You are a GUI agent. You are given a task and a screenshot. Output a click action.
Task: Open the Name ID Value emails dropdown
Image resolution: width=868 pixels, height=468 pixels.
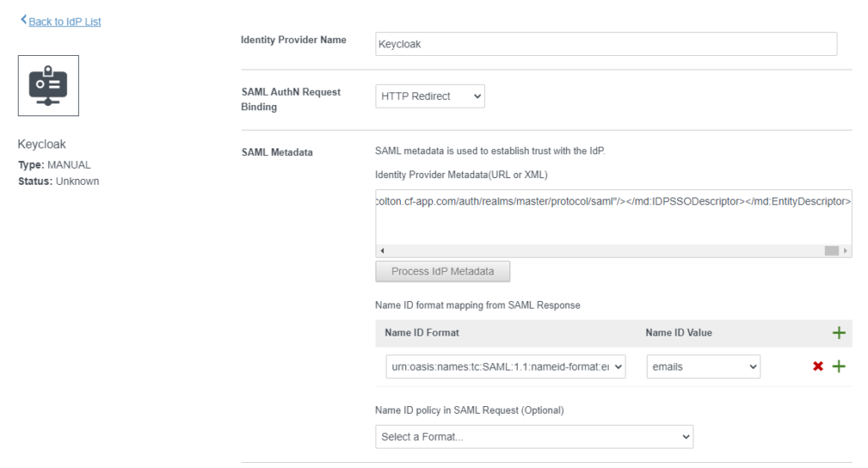point(703,366)
